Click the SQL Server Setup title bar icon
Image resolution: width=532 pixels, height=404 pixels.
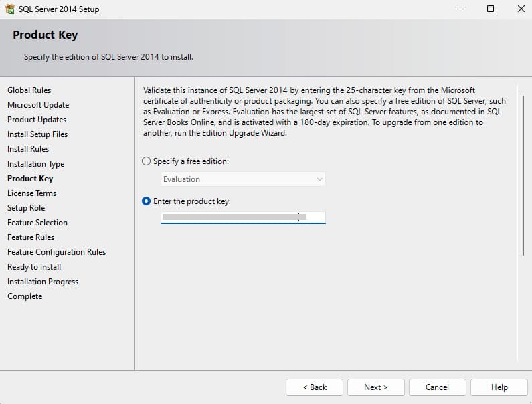[x=10, y=9]
